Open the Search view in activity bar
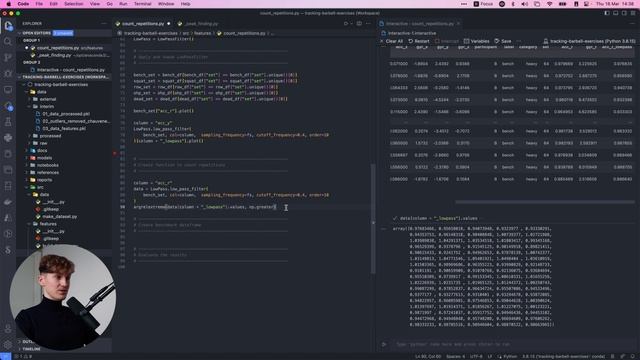The image size is (640, 360). 8,42
